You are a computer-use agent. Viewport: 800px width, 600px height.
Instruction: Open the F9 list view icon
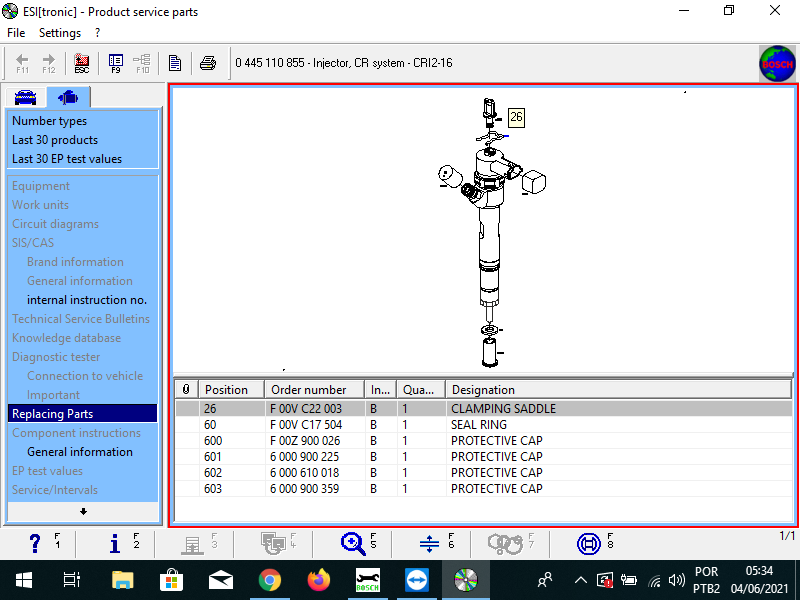pos(115,62)
